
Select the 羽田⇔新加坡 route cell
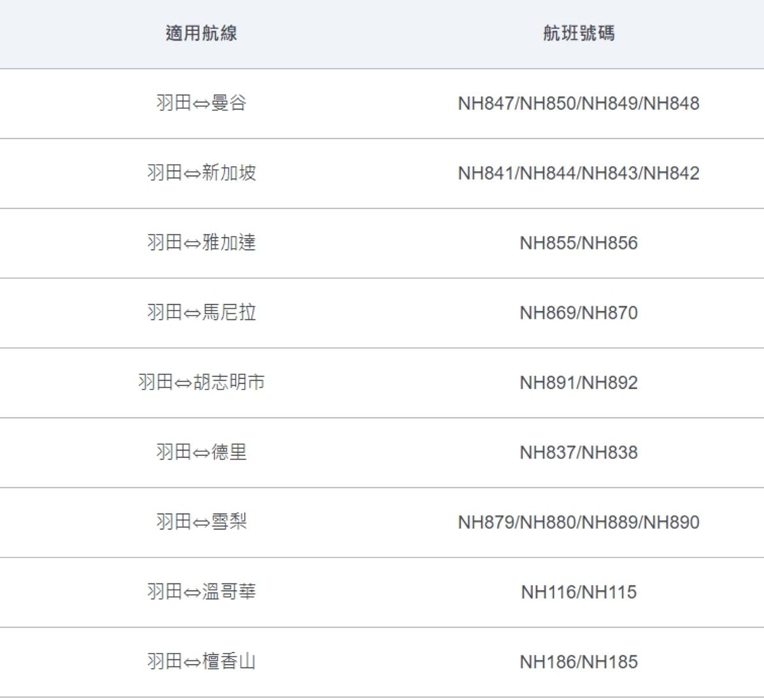201,173
